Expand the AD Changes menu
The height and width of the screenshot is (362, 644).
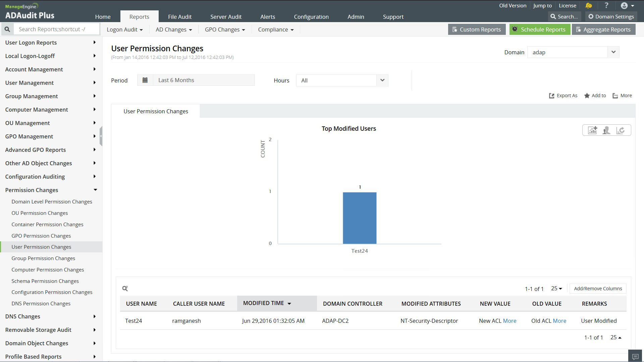tap(174, 29)
